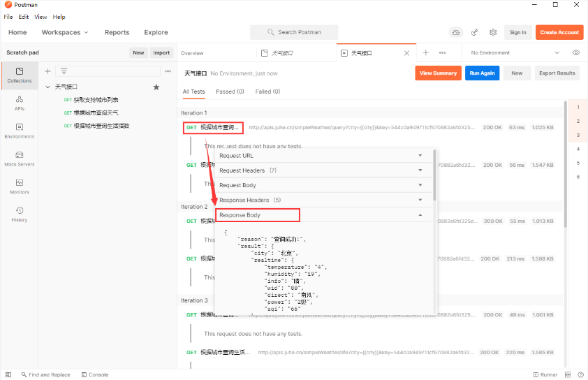Viewport: 588px width, 380px height.
Task: Select the 获取支持城市列表 GET request
Action: pos(91,100)
